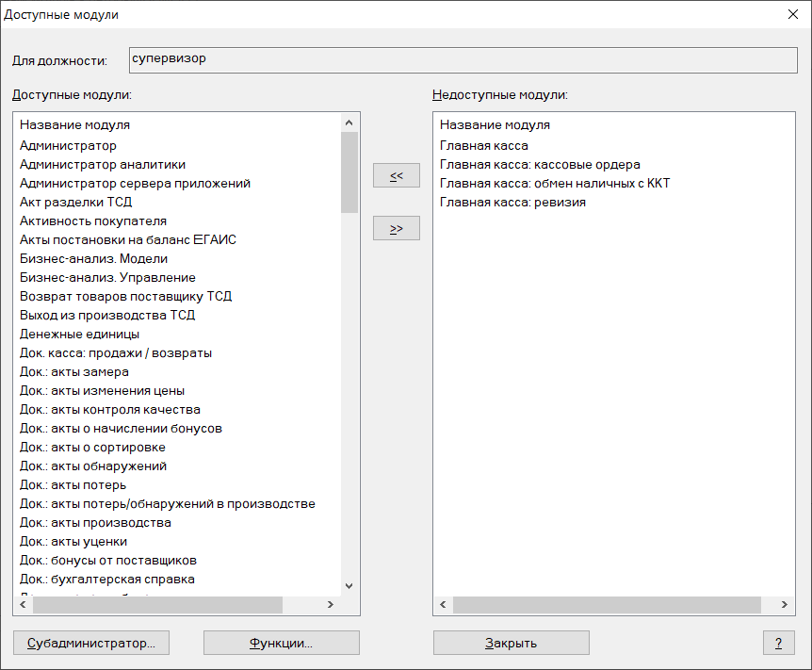The width and height of the screenshot is (812, 670).
Task: Open the Функции dialog
Action: pyautogui.click(x=281, y=643)
